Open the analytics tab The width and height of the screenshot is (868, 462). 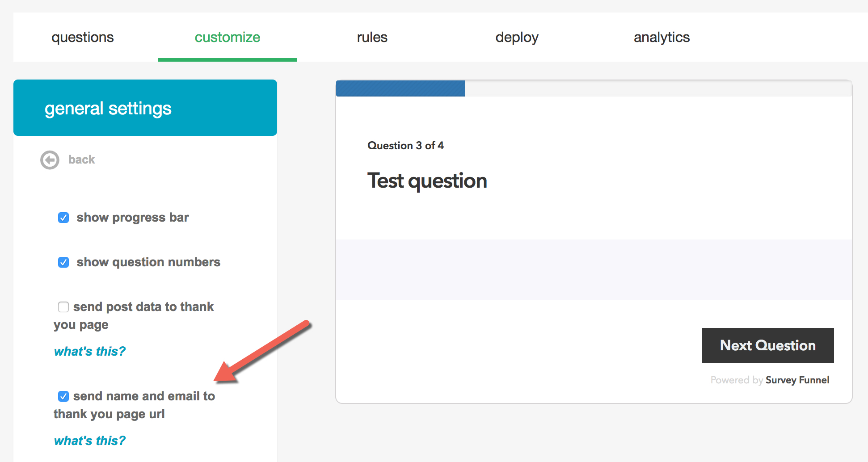click(x=662, y=38)
